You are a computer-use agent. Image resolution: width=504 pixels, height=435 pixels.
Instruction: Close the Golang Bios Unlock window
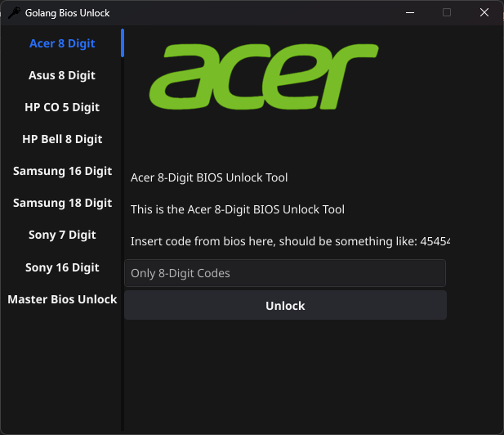pos(484,12)
